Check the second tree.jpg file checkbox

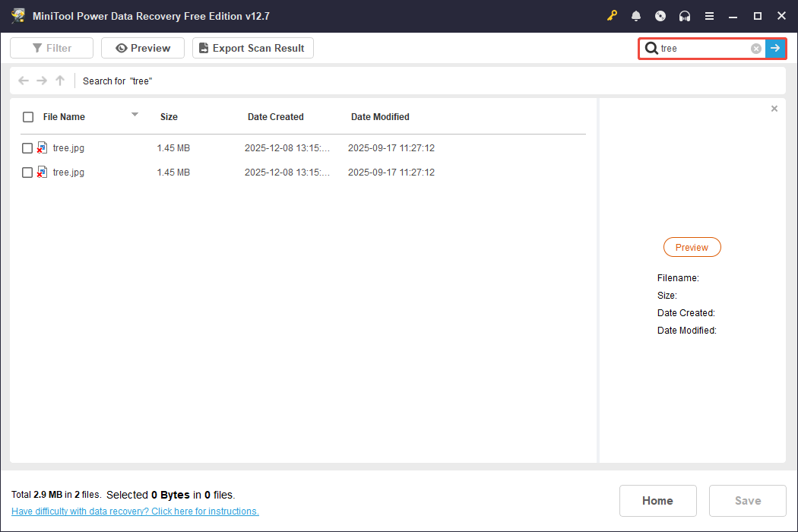(x=27, y=172)
